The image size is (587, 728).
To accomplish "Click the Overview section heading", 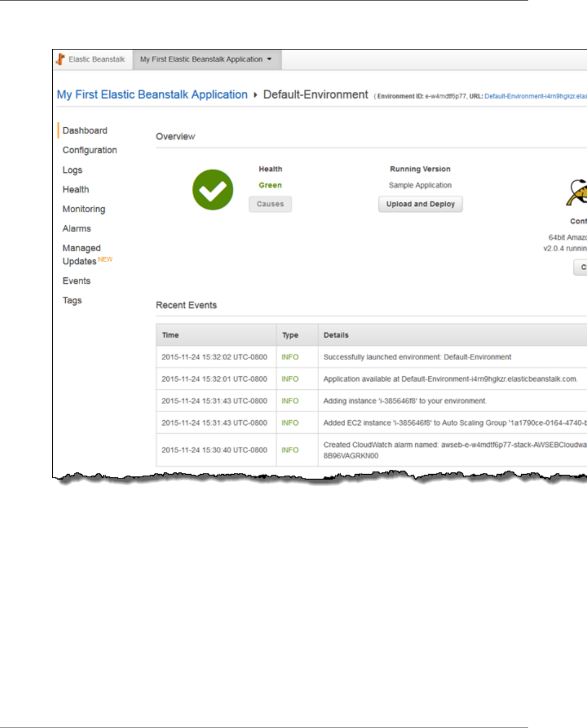I will [176, 136].
